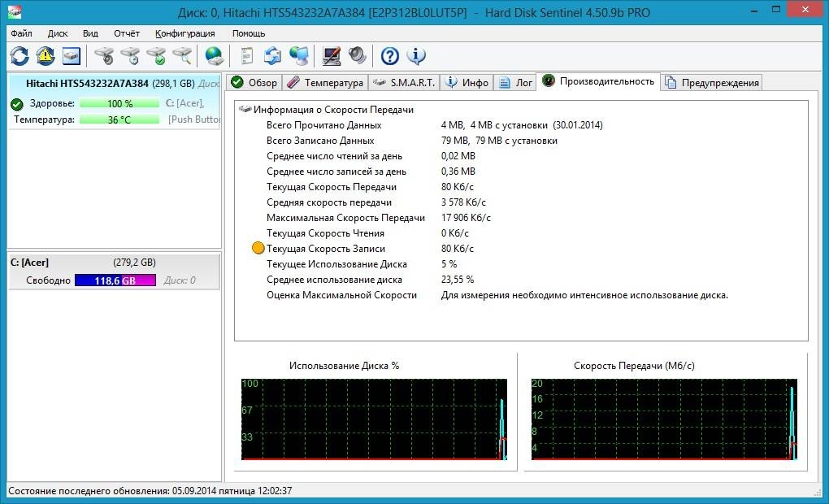The image size is (829, 504).
Task: Click the application icon in title bar
Action: coord(15,11)
